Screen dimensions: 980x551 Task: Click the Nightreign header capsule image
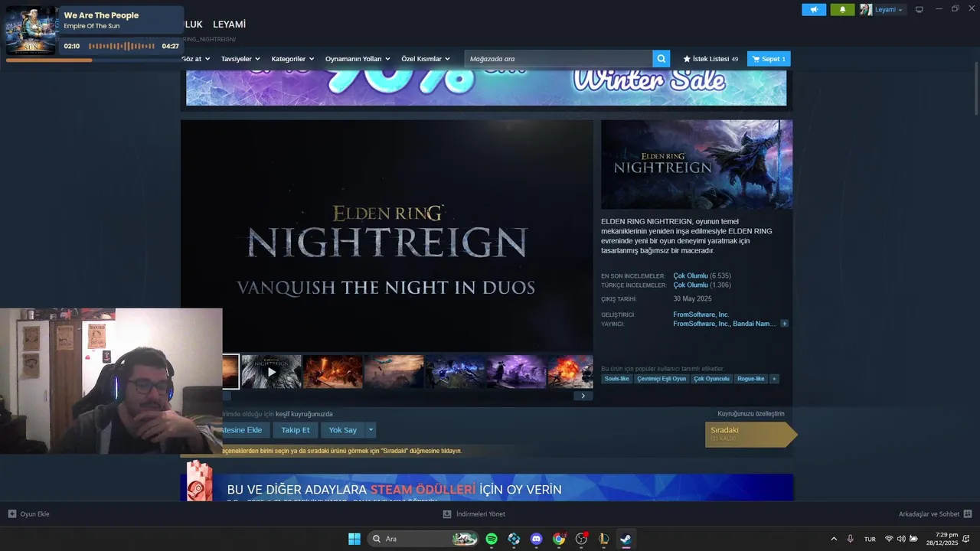coord(697,165)
